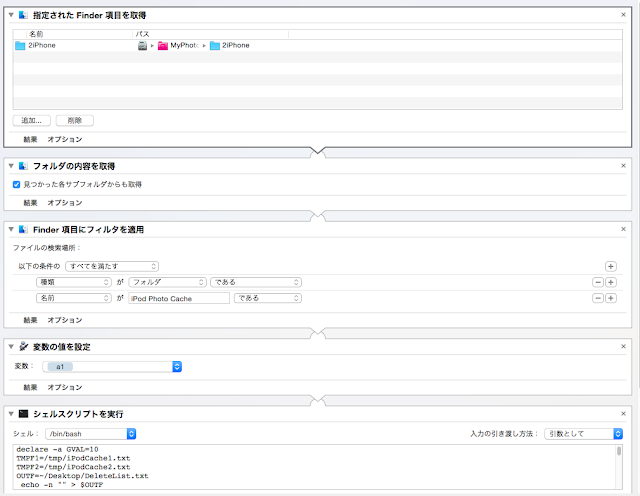Toggle 見つかった各サブフォルダからも取得 checkbox
Viewport: 640px width, 496px height.
click(x=16, y=184)
